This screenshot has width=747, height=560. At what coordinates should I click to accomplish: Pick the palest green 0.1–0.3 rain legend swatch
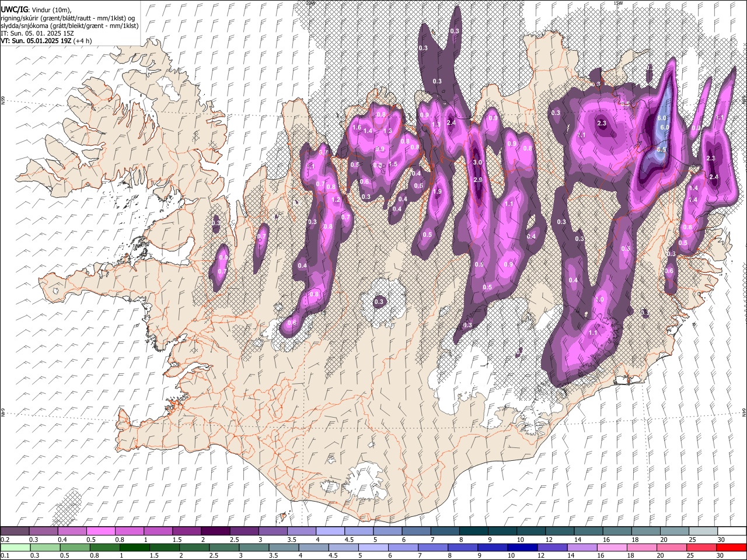pyautogui.click(x=15, y=547)
